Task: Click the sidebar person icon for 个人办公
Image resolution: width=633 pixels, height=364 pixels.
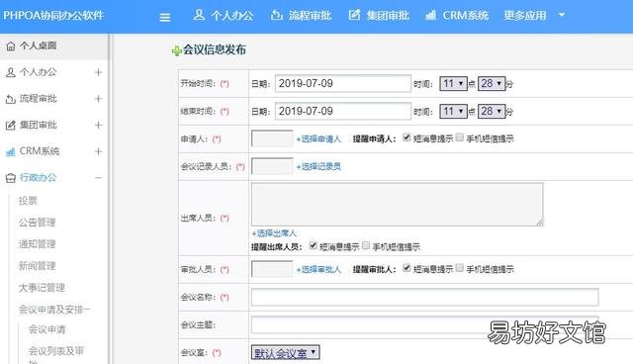Action: coord(11,72)
